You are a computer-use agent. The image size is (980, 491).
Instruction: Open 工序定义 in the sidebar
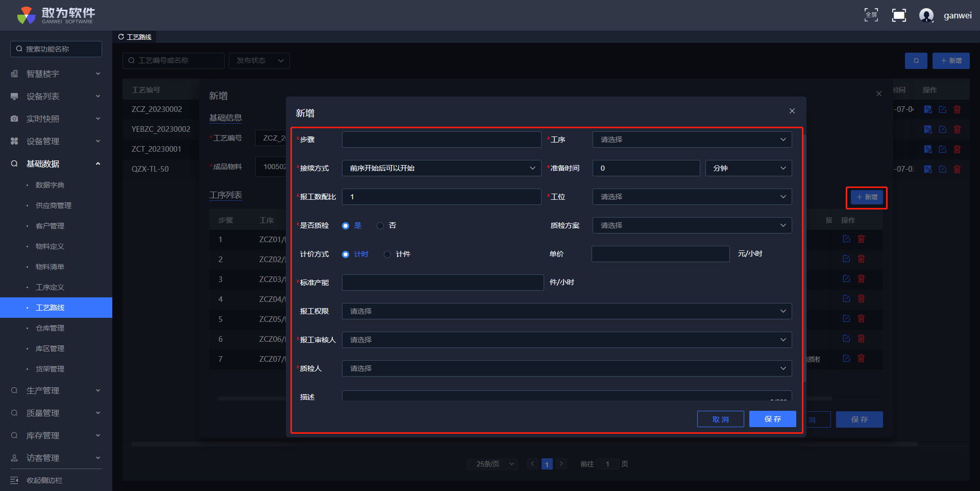[50, 287]
